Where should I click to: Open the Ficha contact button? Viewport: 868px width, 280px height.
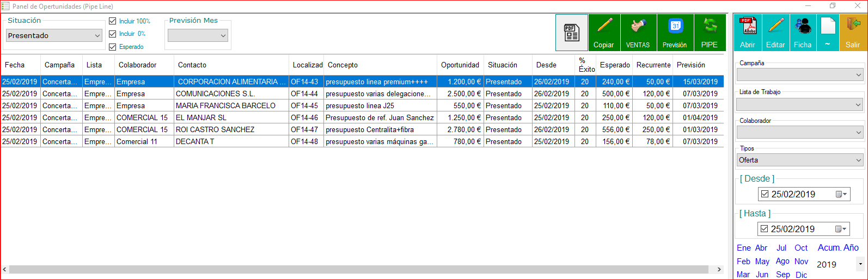coord(803,33)
